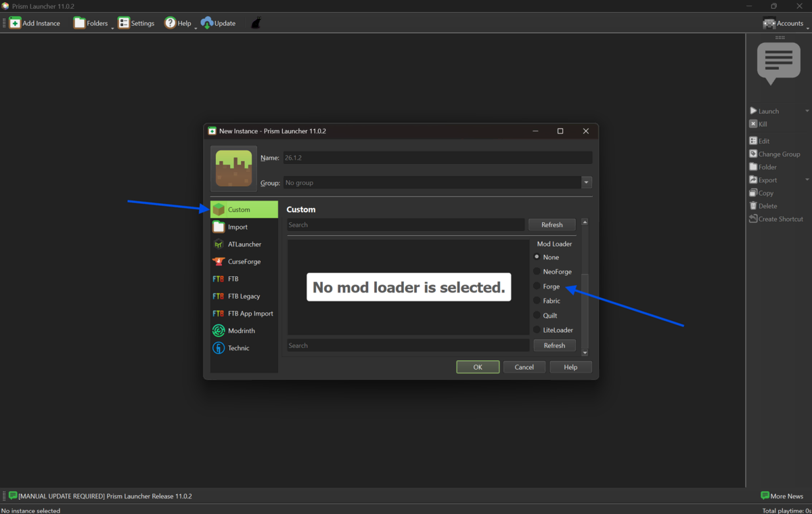Click the top Refresh button
Screen dimensions: 812x514
(x=551, y=225)
